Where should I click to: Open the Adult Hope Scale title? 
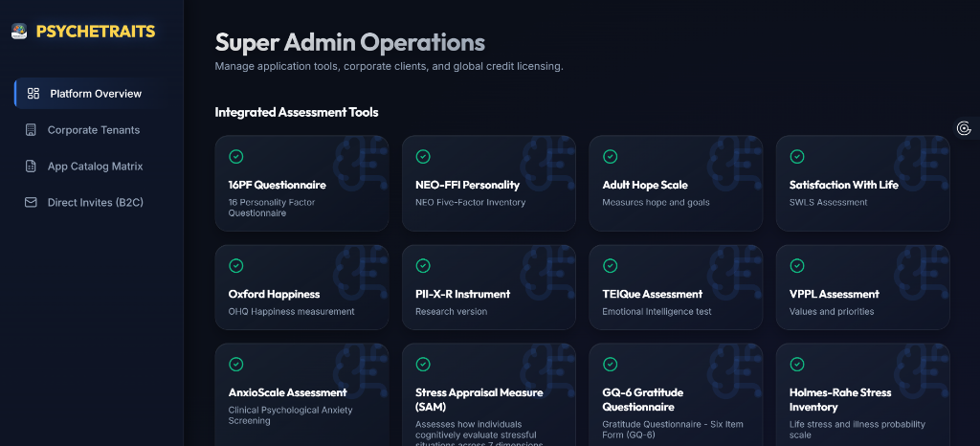(x=645, y=185)
